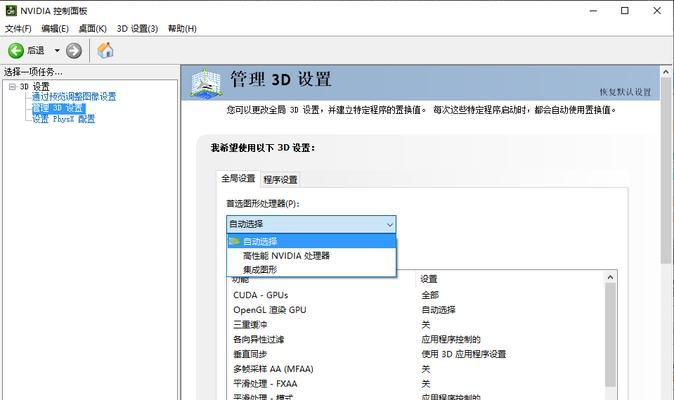674x400 pixels.
Task: Choose 集成图形 option in dropdown
Action: click(x=311, y=270)
